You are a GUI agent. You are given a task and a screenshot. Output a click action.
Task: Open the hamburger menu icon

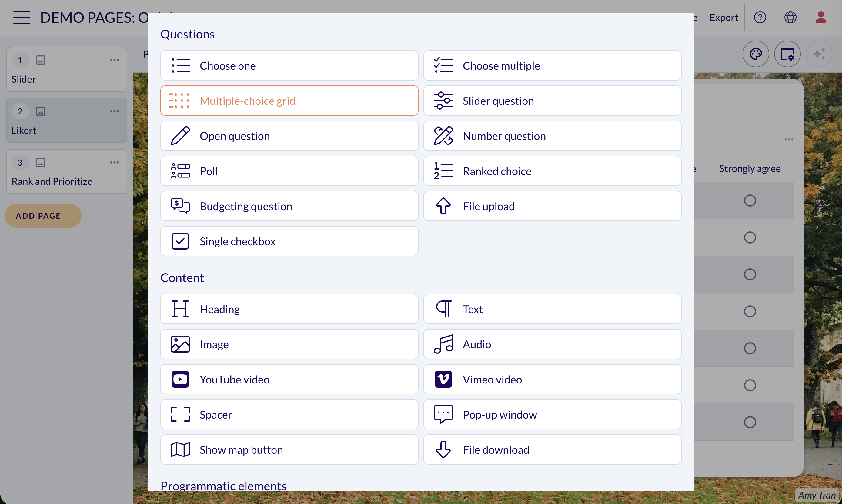pos(22,17)
